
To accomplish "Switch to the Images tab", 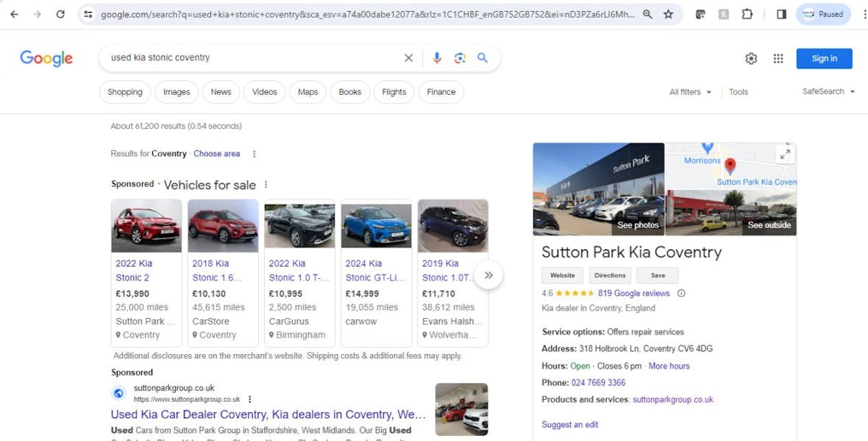I will (x=176, y=91).
